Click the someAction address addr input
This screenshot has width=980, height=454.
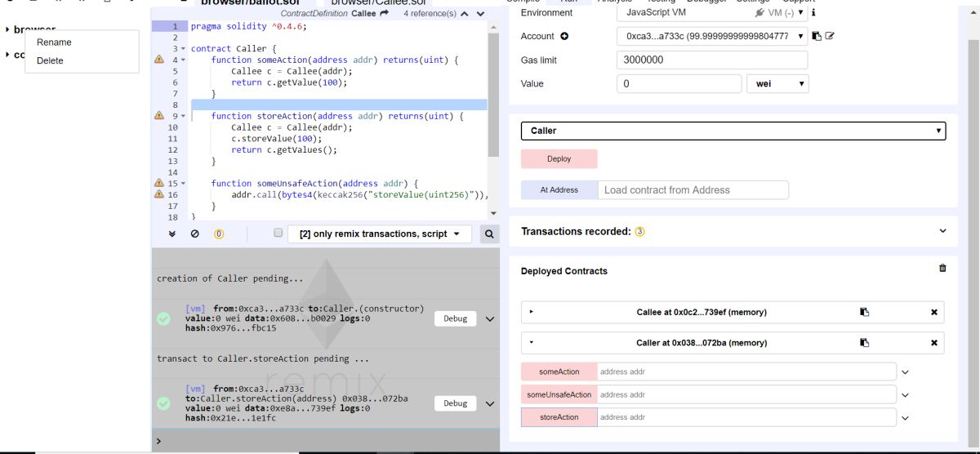pyautogui.click(x=746, y=372)
